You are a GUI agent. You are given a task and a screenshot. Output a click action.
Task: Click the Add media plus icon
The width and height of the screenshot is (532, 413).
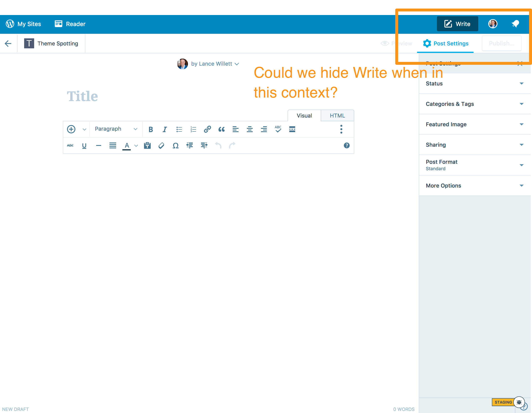(71, 129)
